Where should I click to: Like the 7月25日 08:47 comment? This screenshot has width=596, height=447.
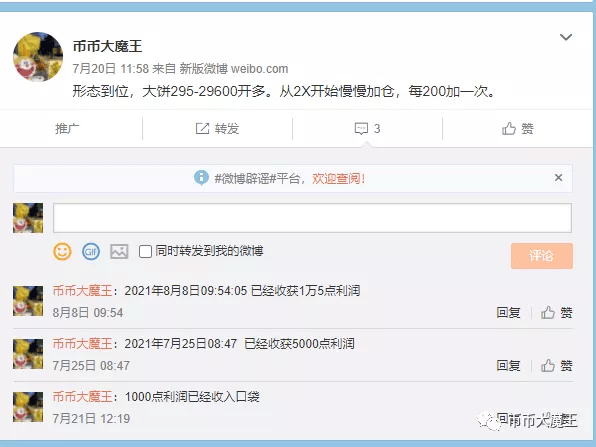(x=556, y=366)
